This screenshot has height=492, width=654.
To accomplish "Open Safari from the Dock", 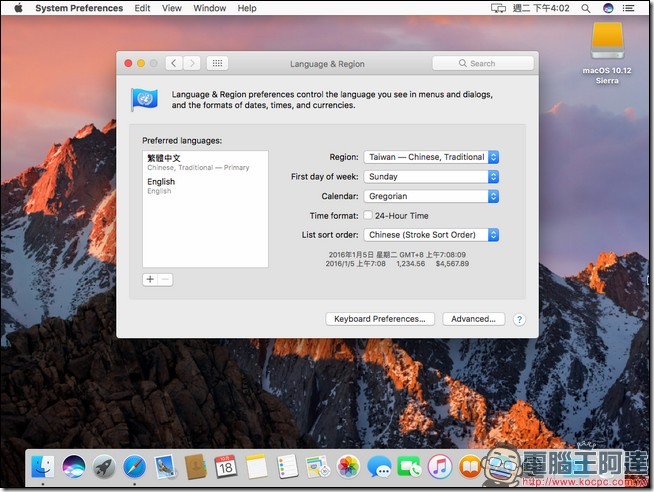I will coord(135,466).
